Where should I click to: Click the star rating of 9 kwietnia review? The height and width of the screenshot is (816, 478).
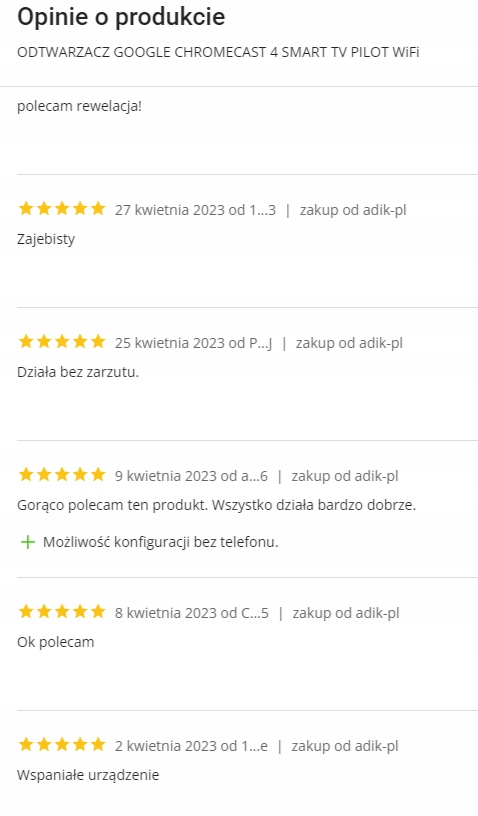coord(62,475)
